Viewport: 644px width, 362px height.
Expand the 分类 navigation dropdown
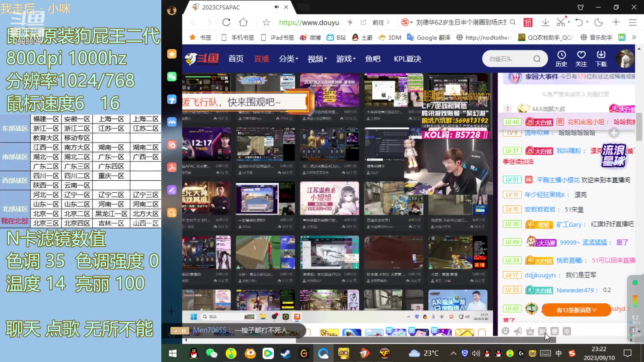pos(288,59)
